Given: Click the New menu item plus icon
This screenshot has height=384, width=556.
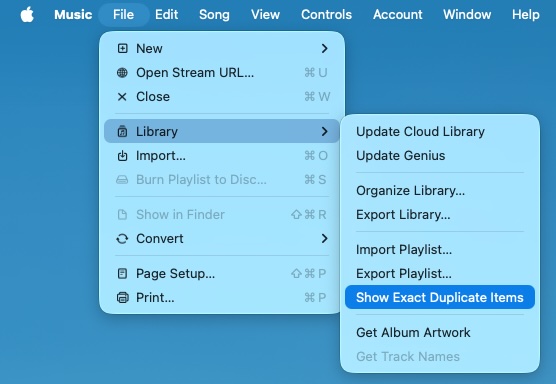Looking at the screenshot, I should pos(122,49).
